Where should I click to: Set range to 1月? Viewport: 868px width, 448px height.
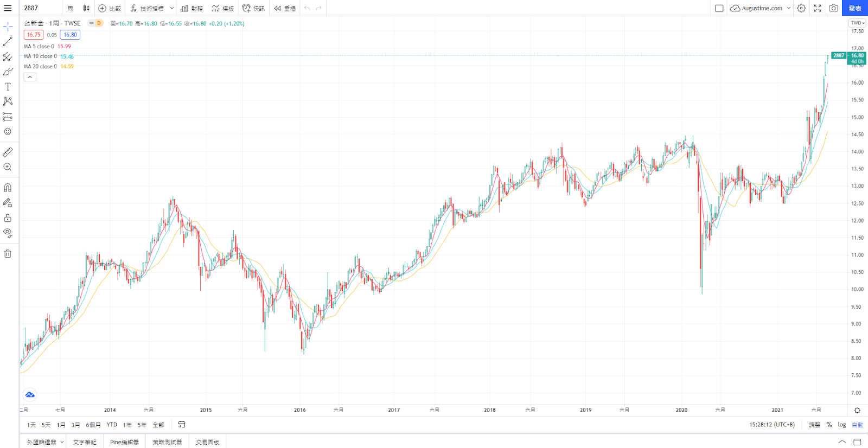[61, 425]
